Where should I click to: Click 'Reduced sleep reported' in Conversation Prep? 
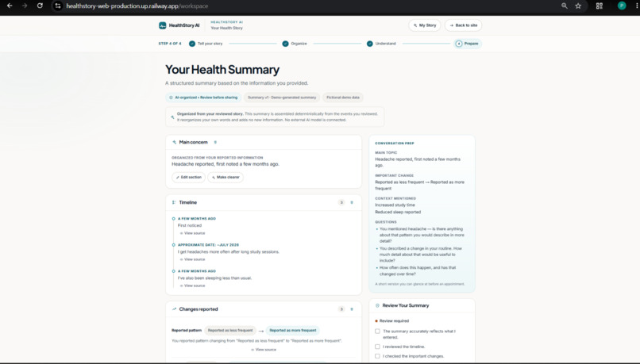click(398, 212)
